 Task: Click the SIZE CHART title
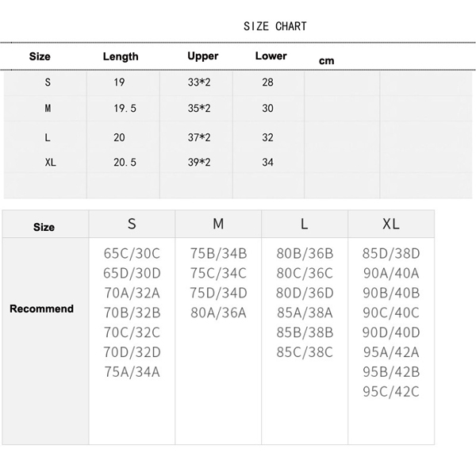coord(274,26)
